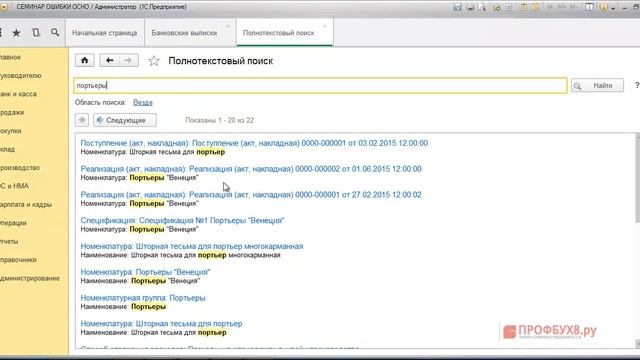
Task: Click the Save icon in the title bar
Action: pos(458,7)
